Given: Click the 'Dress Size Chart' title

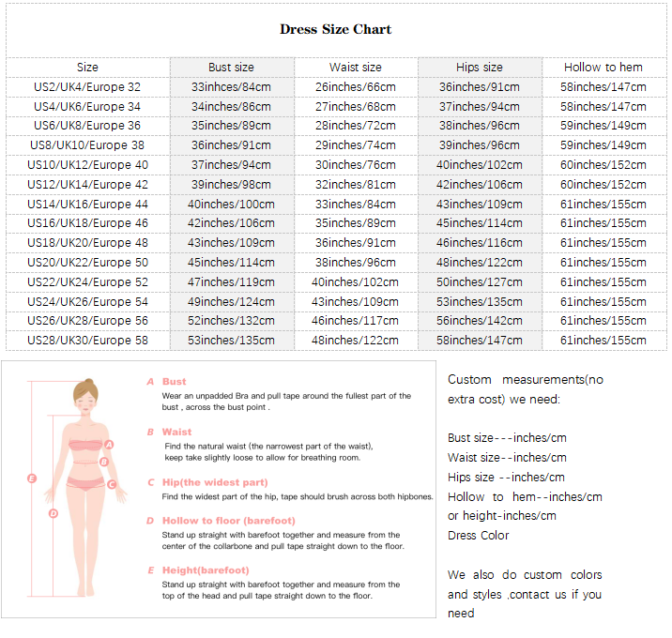Looking at the screenshot, I should (x=335, y=29).
